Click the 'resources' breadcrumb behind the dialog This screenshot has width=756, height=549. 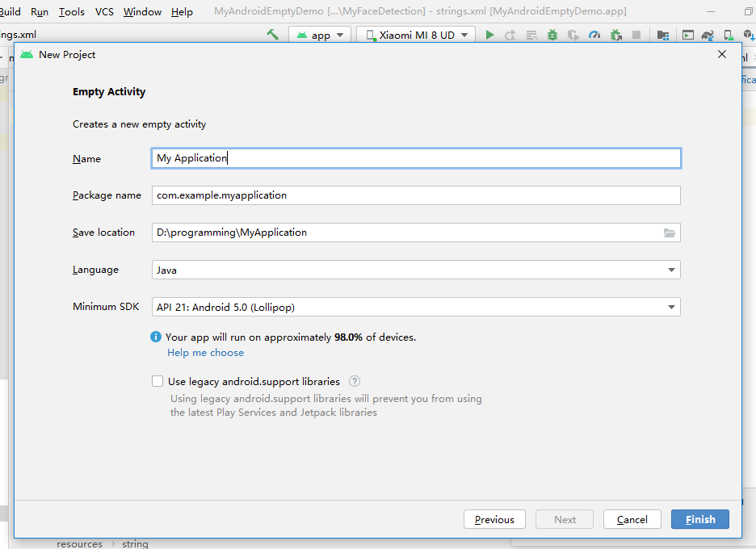coord(79,543)
